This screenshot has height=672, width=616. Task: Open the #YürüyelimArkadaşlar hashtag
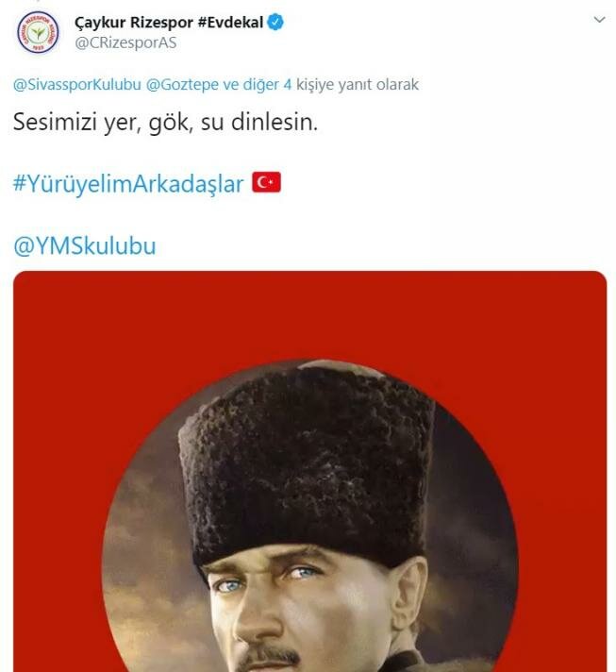click(x=128, y=184)
